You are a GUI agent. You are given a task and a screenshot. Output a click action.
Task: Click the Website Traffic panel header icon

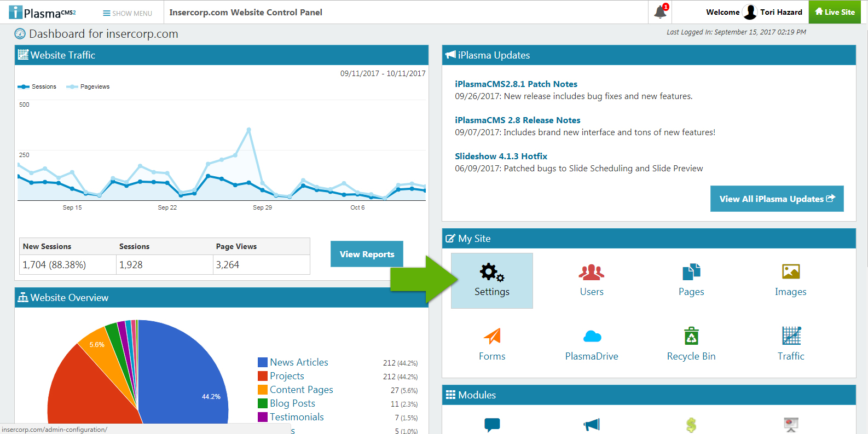coord(23,55)
